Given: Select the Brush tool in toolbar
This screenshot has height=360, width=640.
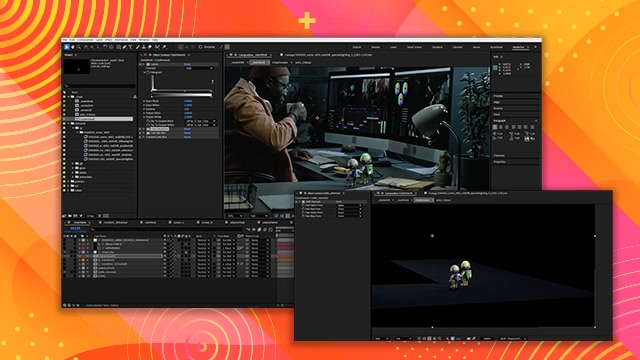Looking at the screenshot, I should point(138,47).
